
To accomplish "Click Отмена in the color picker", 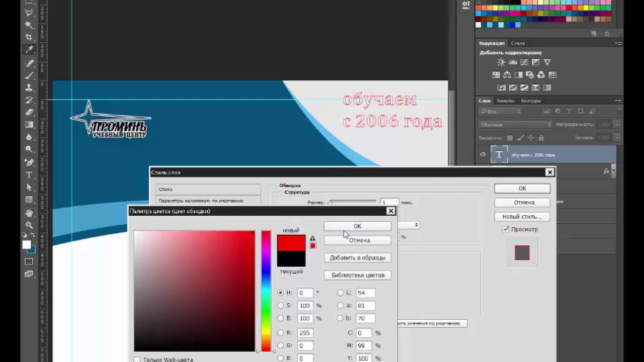I will (x=357, y=240).
